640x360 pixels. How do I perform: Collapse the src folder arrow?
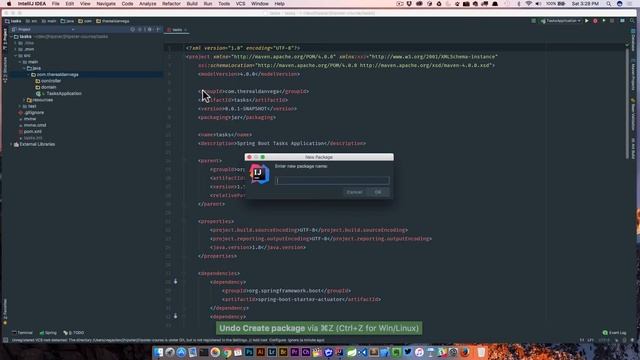(16, 56)
